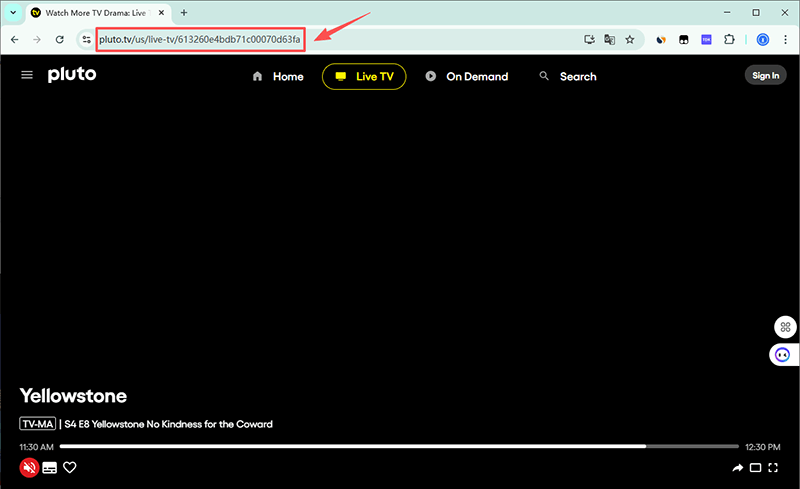
Task: View site information icon in address bar
Action: (86, 39)
